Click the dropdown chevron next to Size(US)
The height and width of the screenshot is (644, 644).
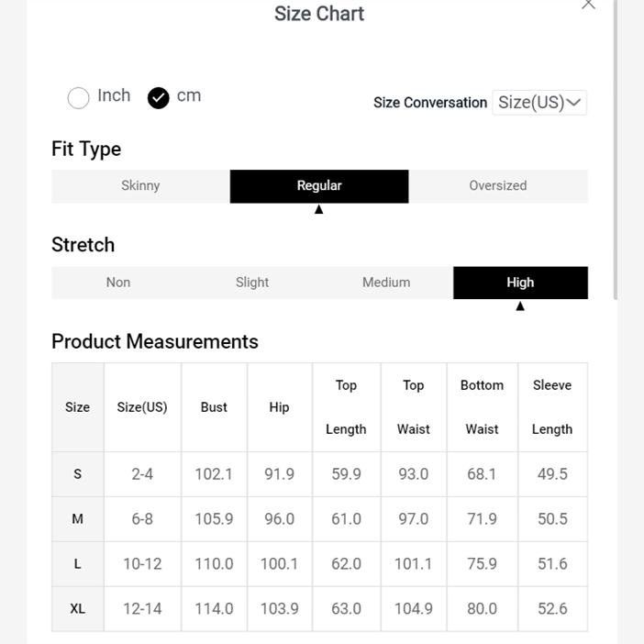coord(574,103)
